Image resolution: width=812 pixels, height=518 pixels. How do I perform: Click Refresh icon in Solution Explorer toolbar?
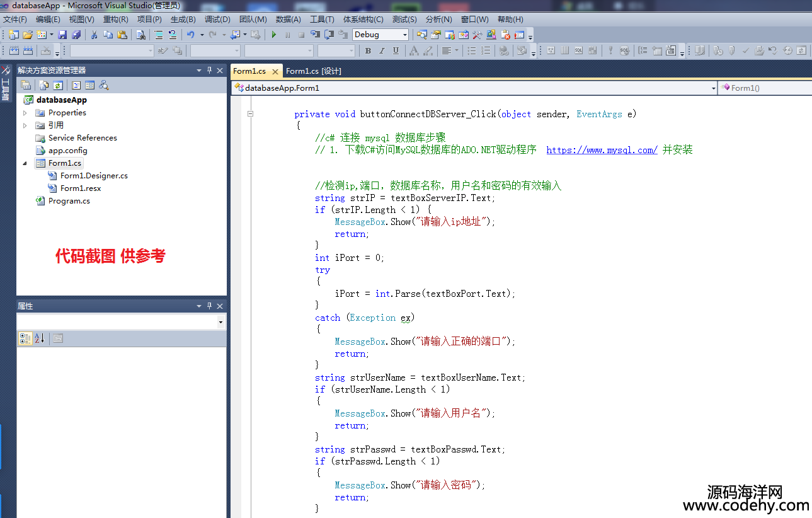pos(57,85)
